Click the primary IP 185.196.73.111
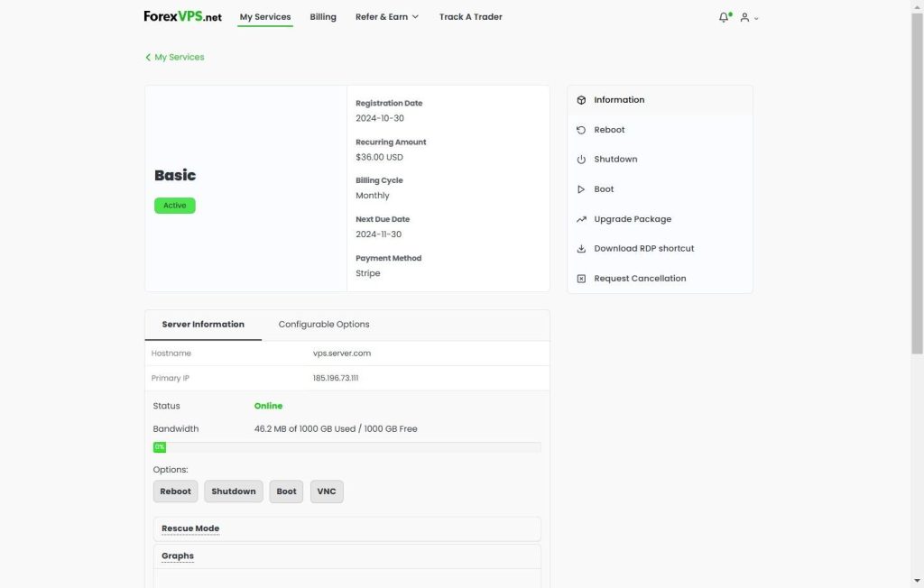Viewport: 924px width, 588px height. click(x=336, y=378)
